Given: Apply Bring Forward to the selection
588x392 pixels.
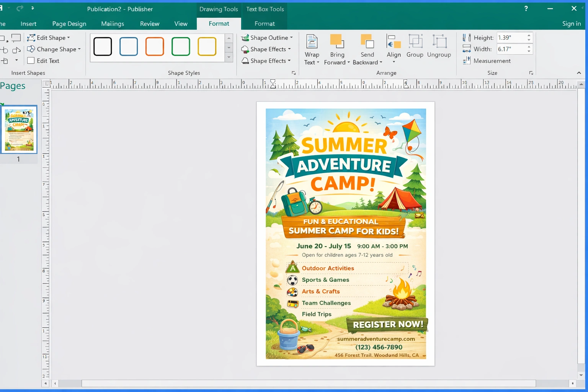Looking at the screenshot, I should pos(336,49).
